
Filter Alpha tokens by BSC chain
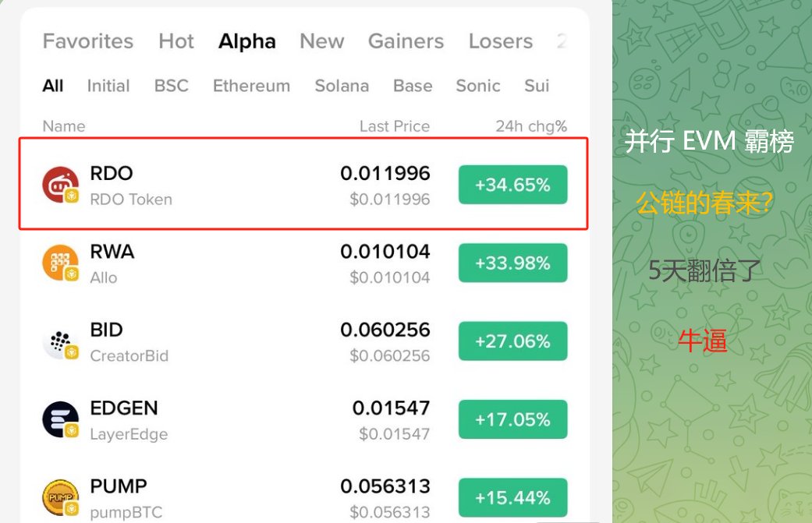click(172, 86)
